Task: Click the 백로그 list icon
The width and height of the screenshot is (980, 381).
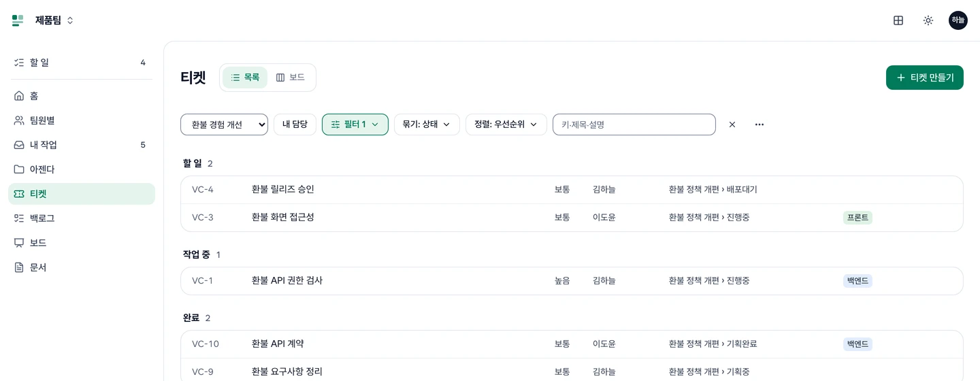Action: (19, 218)
